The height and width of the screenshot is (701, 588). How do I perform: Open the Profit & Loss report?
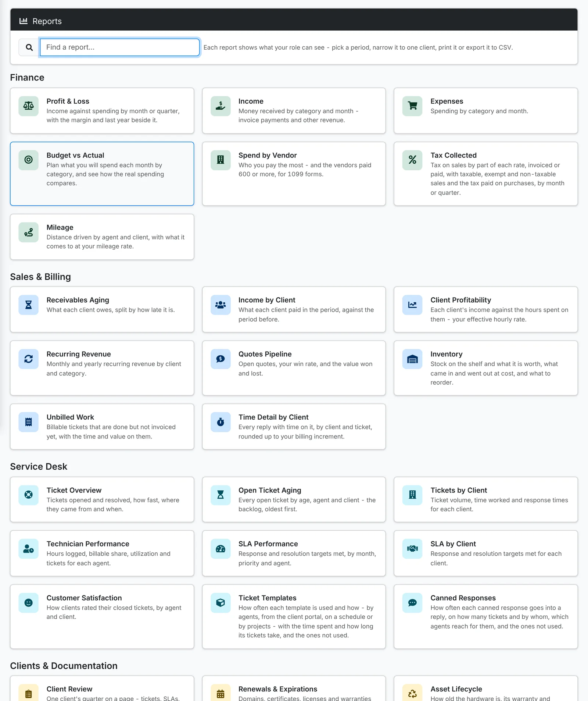coord(102,111)
